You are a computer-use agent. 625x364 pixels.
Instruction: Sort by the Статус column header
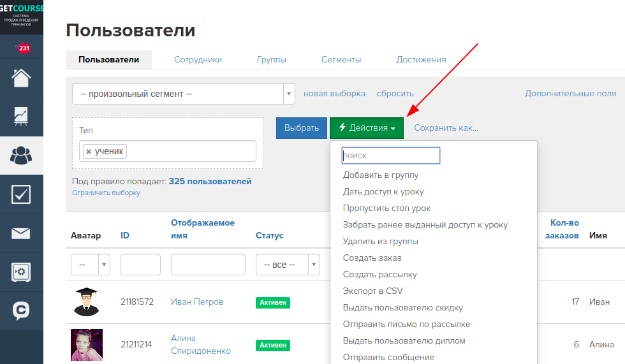coord(269,236)
